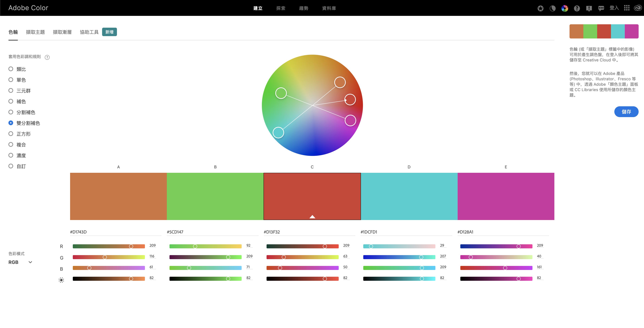Click the exclamation feedback icon
The image size is (644, 328).
coord(589,8)
